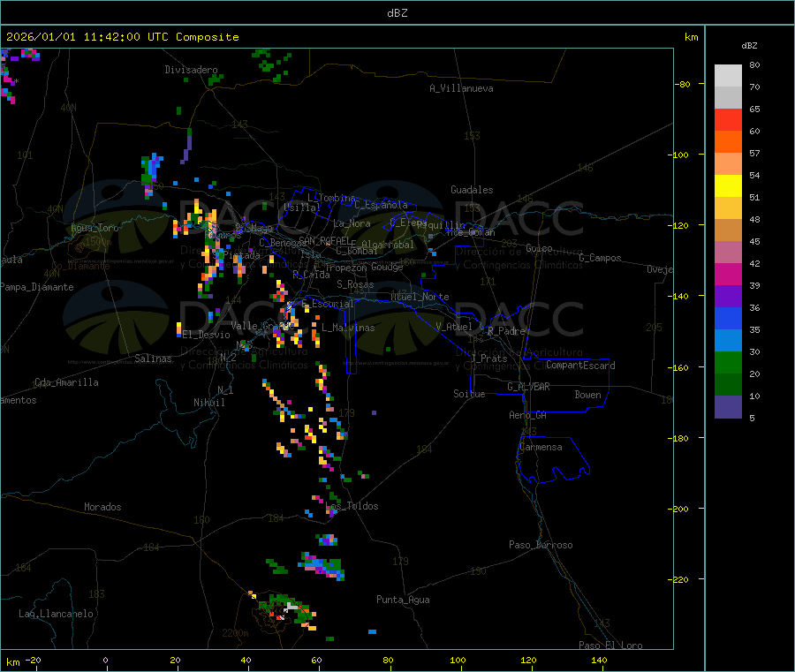The width and height of the screenshot is (795, 672).
Task: Click the Los_Toldos label
Action: point(352,506)
